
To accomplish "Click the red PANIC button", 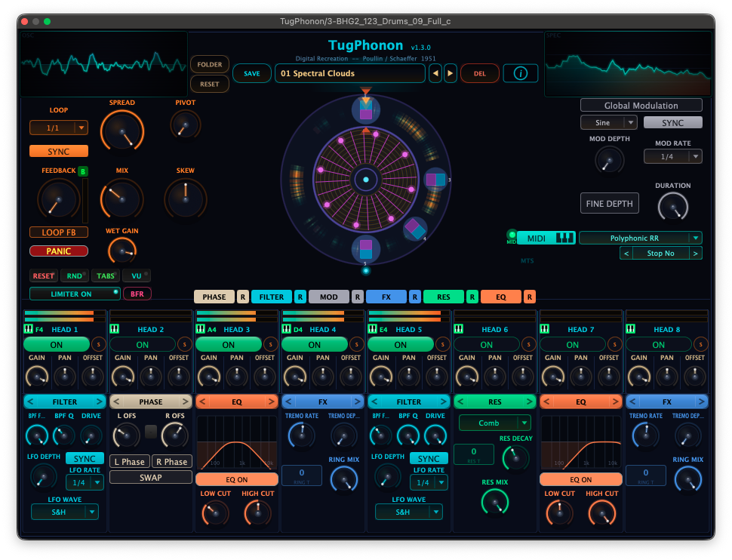I will pos(58,251).
